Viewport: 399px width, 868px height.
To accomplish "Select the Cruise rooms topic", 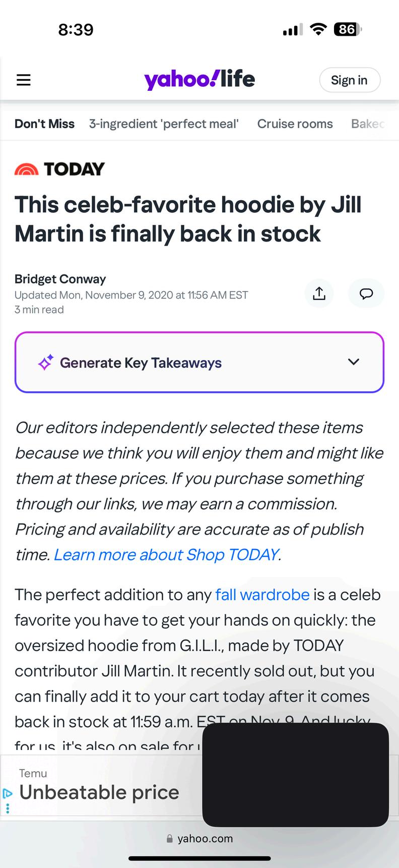I will click(295, 124).
